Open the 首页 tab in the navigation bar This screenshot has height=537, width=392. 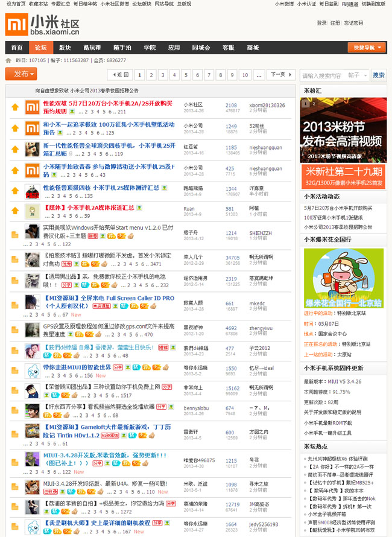(x=17, y=48)
